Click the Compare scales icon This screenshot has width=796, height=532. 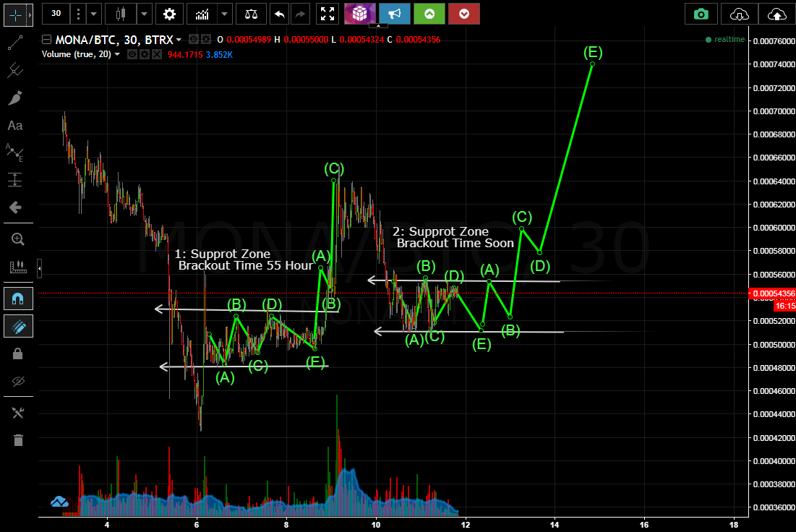click(251, 14)
